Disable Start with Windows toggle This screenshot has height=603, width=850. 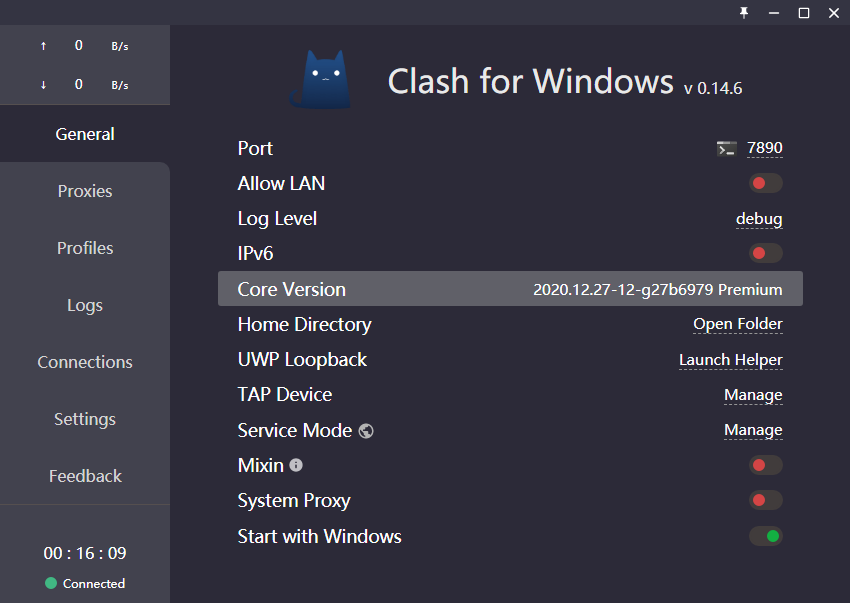click(x=765, y=536)
